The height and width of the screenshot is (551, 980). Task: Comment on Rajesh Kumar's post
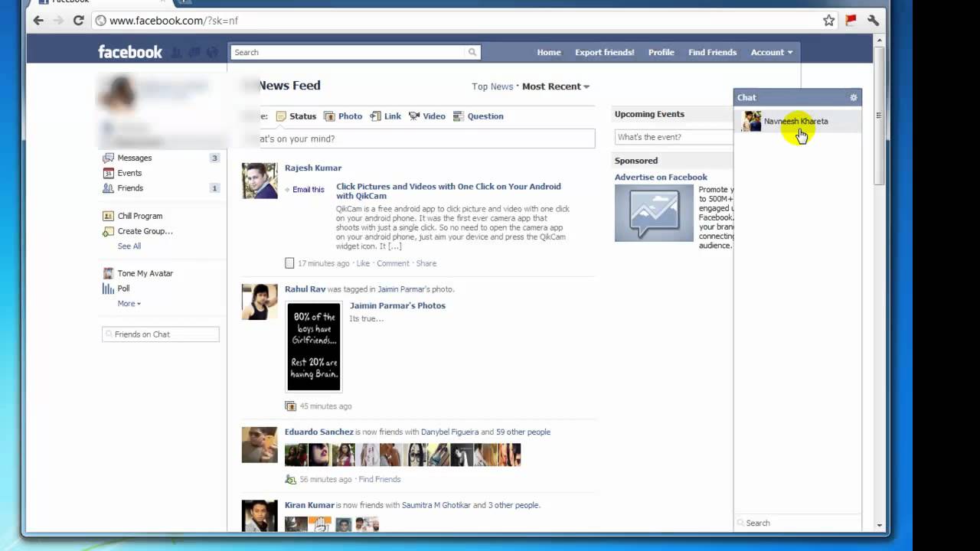(x=393, y=263)
